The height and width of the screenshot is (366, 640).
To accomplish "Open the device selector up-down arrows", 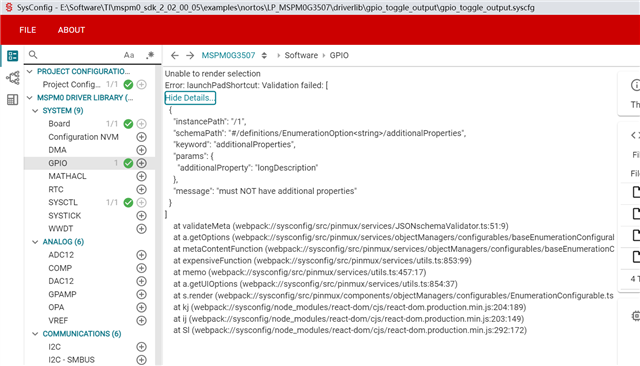I will point(264,55).
